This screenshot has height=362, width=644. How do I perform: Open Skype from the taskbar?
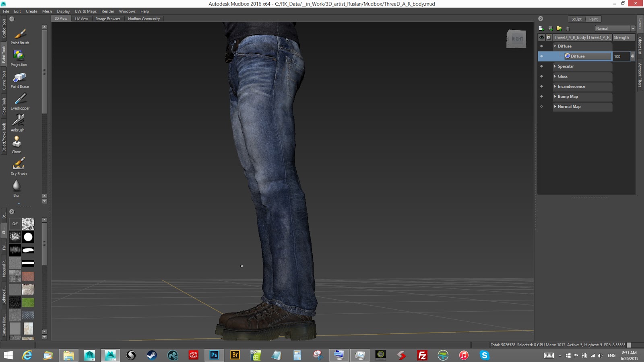tap(485, 355)
